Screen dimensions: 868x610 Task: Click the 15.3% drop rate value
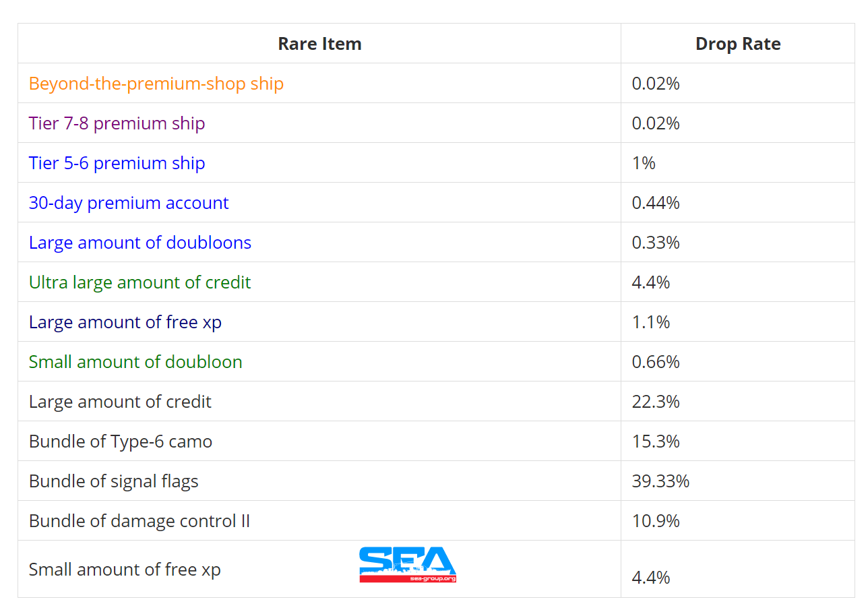point(655,441)
